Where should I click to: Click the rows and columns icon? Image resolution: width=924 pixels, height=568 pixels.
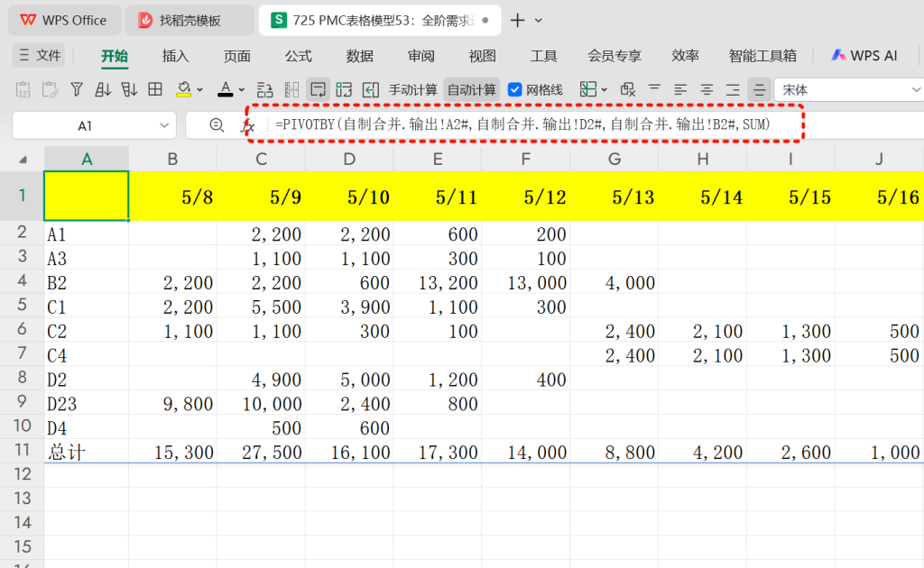[x=264, y=90]
